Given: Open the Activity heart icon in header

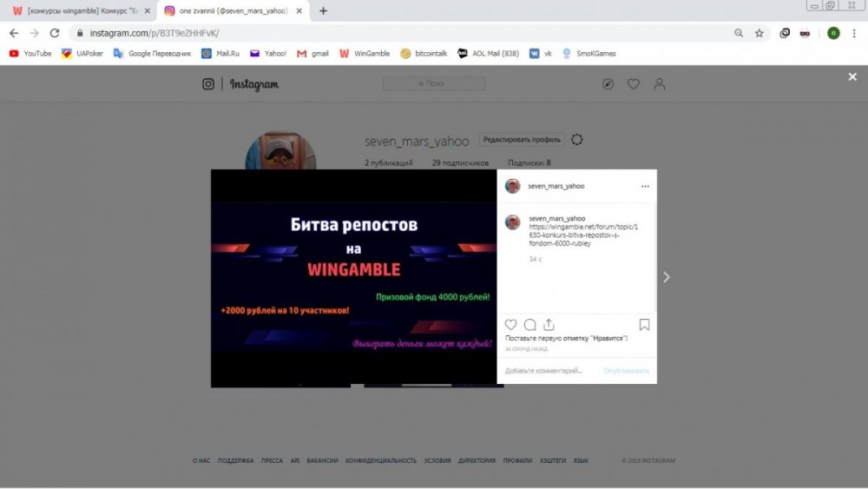Looking at the screenshot, I should coord(634,84).
